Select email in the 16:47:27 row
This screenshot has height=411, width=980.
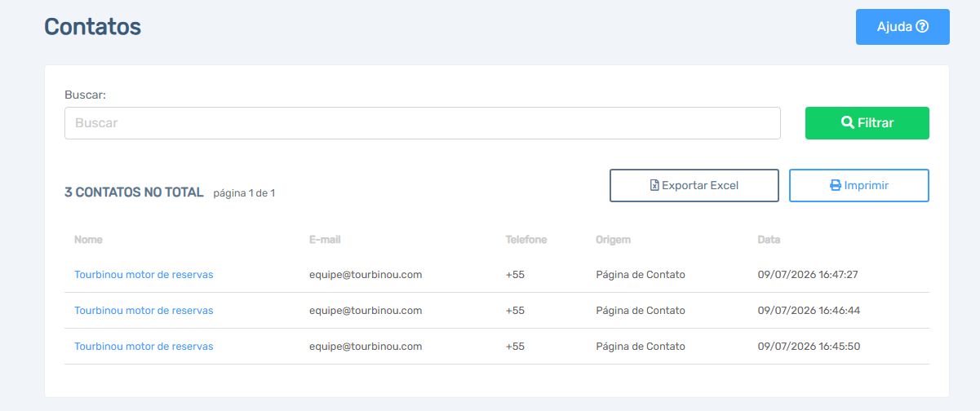click(x=366, y=275)
